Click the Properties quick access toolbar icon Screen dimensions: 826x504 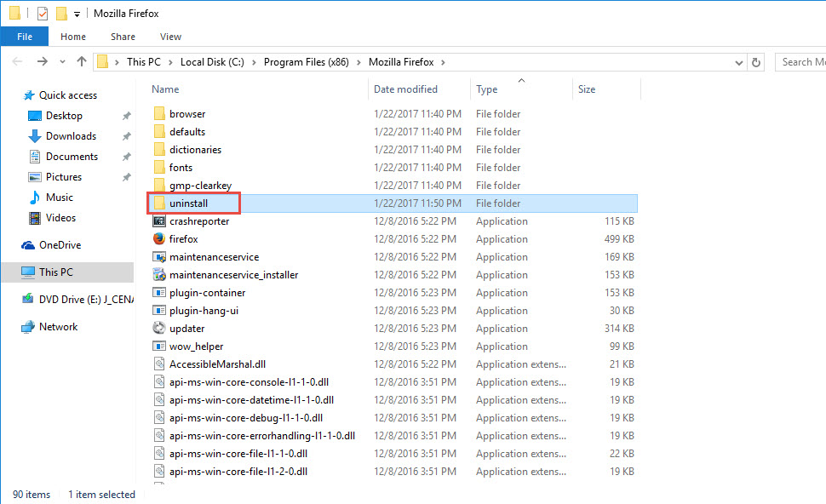(42, 13)
